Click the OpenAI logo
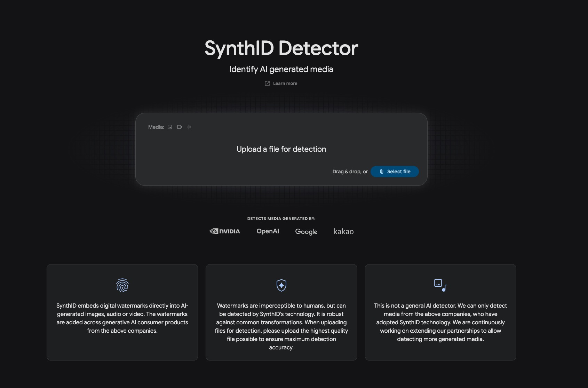Image resolution: width=588 pixels, height=388 pixels. [x=268, y=231]
